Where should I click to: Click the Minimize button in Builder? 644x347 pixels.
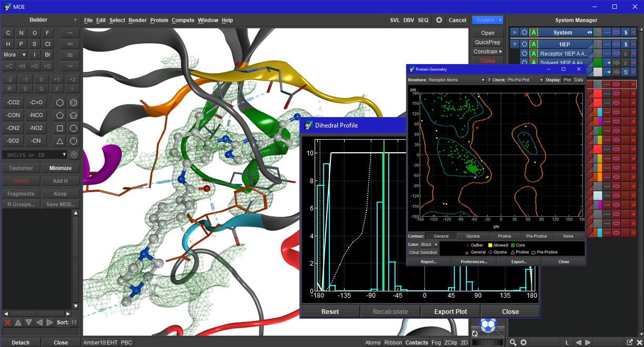tap(60, 168)
